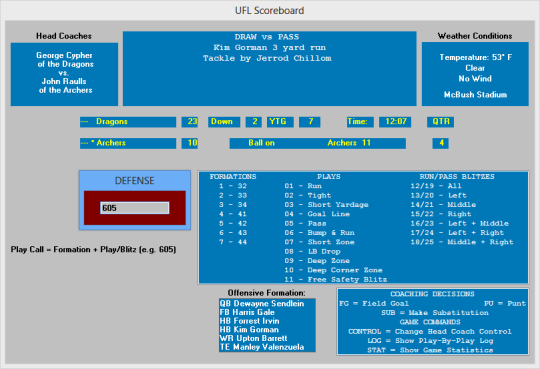Click HB Kim Gorman in formation list
This screenshot has height=369, width=540.
249,329
